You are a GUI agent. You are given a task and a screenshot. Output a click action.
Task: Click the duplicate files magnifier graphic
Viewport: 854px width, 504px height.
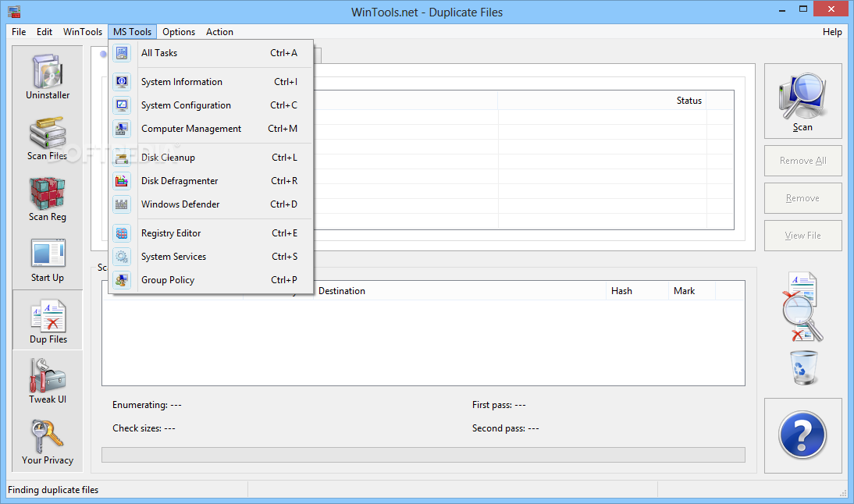[x=802, y=307]
